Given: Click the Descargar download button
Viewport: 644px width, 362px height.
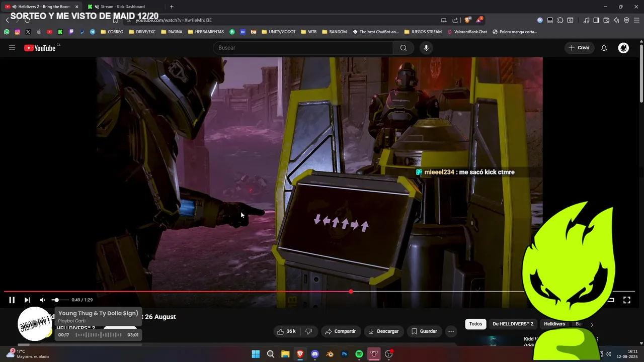Looking at the screenshot, I should (383, 331).
